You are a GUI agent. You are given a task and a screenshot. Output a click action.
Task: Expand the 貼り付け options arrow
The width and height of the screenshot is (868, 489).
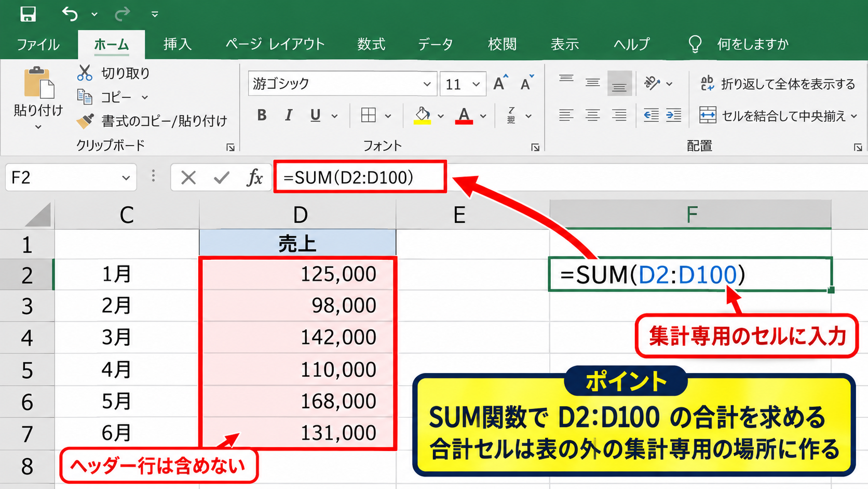tap(38, 127)
